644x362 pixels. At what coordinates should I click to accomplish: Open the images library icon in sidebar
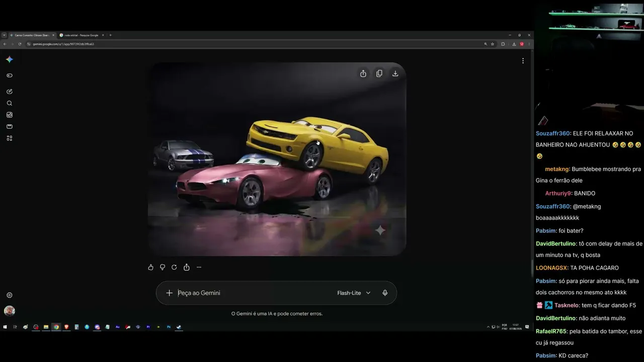pos(9,115)
